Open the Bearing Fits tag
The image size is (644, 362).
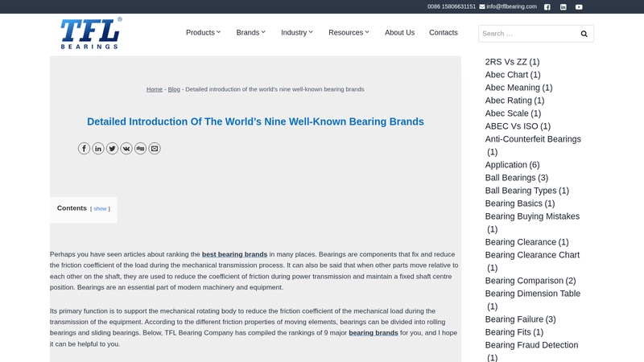click(x=514, y=332)
